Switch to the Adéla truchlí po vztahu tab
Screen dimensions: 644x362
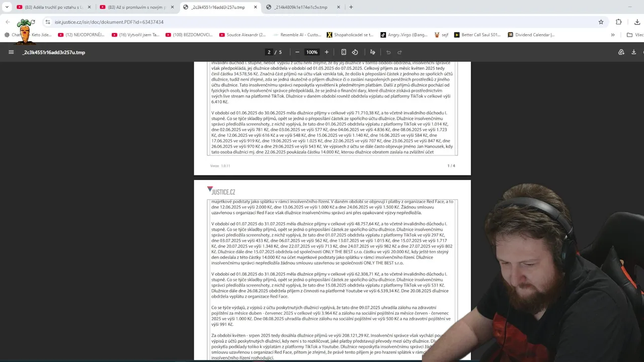(x=54, y=7)
